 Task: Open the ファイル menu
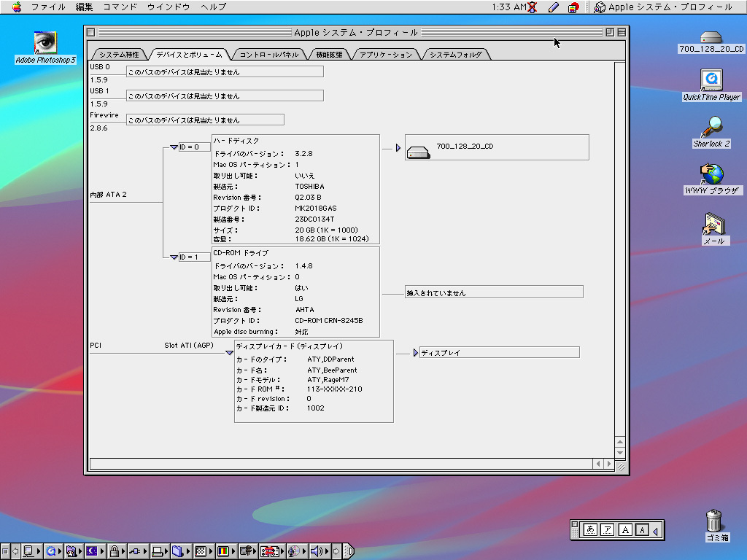(48, 7)
